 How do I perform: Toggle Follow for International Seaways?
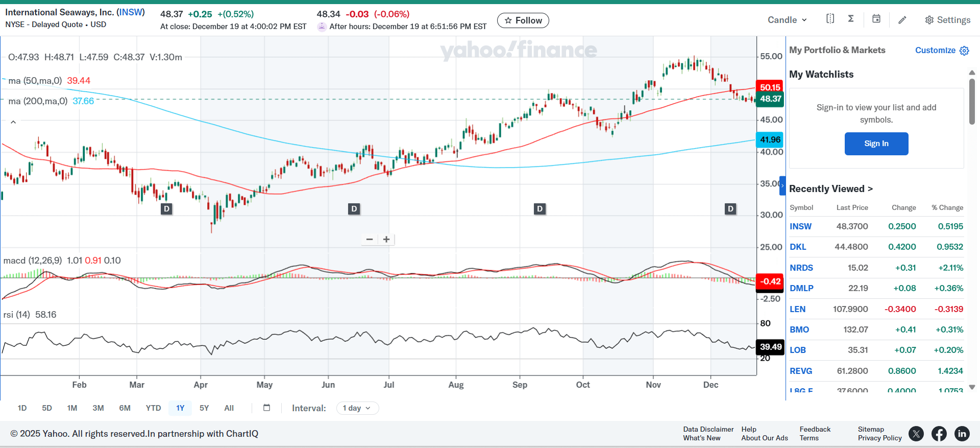pyautogui.click(x=523, y=20)
